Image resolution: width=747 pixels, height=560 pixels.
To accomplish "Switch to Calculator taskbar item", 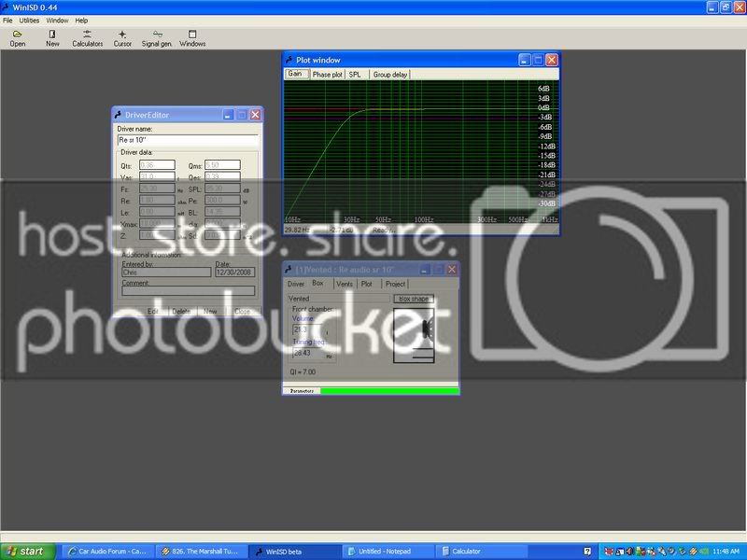I will pos(481,552).
